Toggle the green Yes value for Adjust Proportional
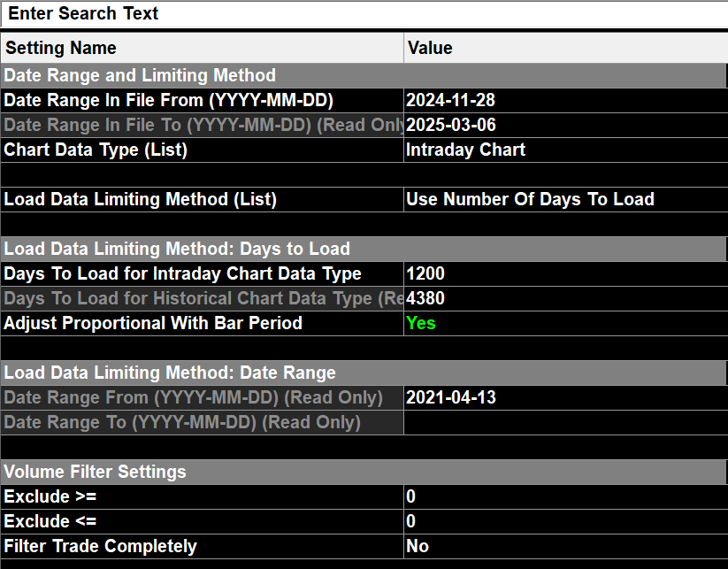728x569 pixels. point(566,323)
